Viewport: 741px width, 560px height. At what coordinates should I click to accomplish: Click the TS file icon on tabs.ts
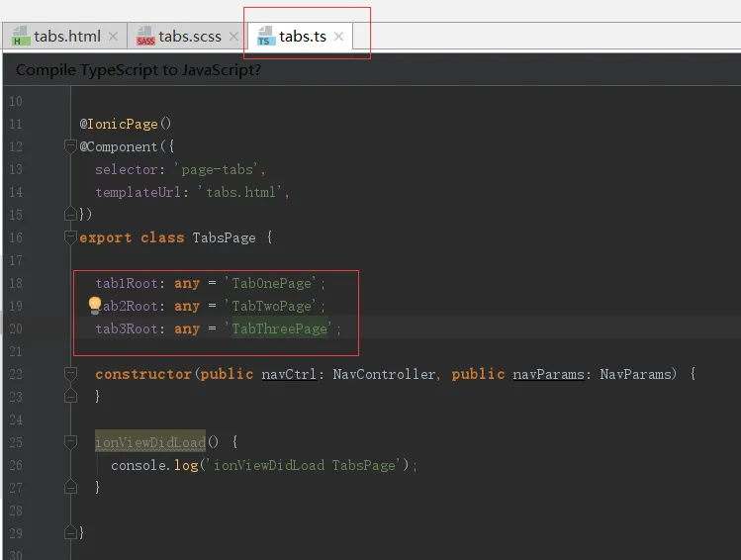point(265,36)
